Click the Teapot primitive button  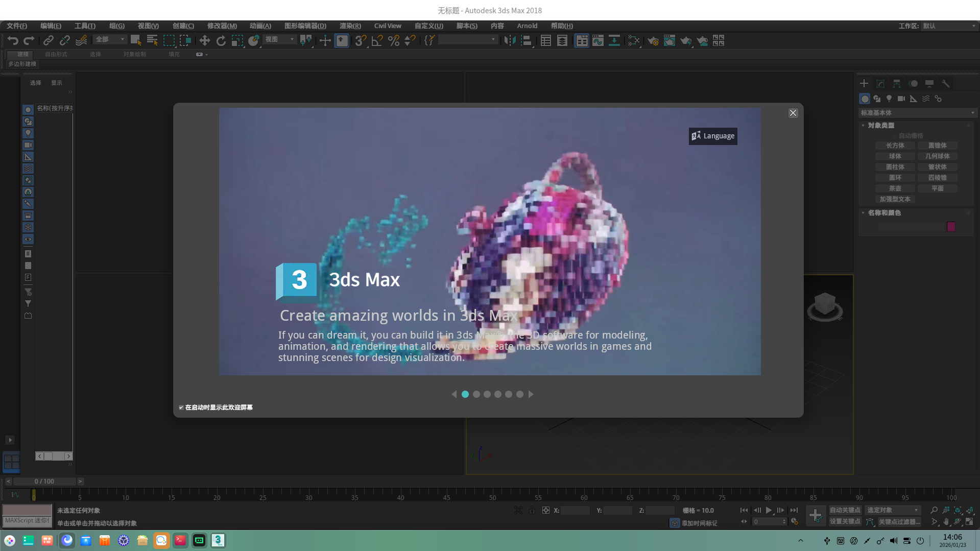pos(895,188)
